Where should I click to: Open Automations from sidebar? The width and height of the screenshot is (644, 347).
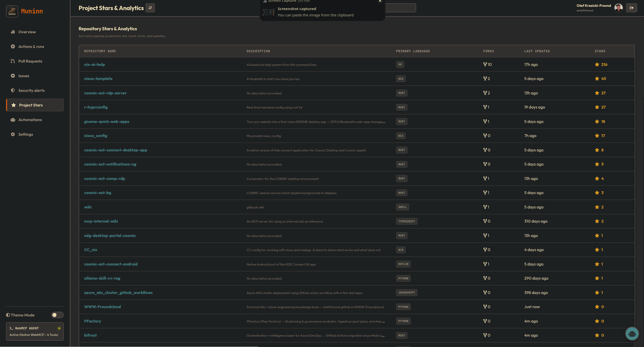click(x=35, y=120)
